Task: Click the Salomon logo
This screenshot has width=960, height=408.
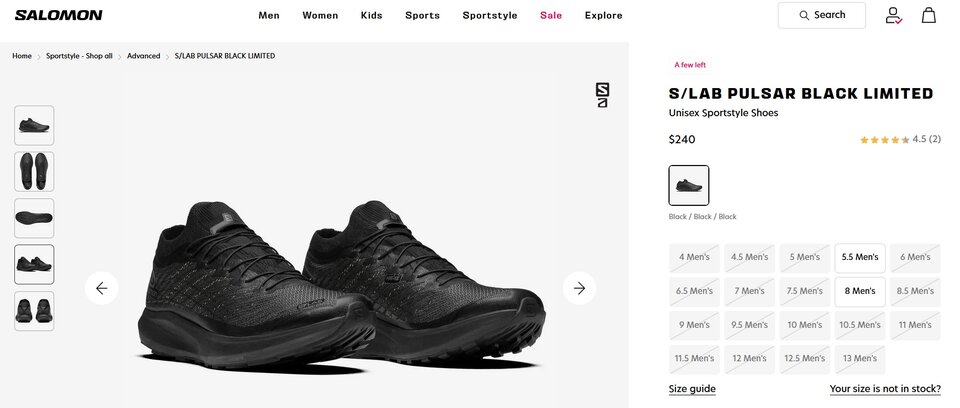Action: tap(59, 15)
